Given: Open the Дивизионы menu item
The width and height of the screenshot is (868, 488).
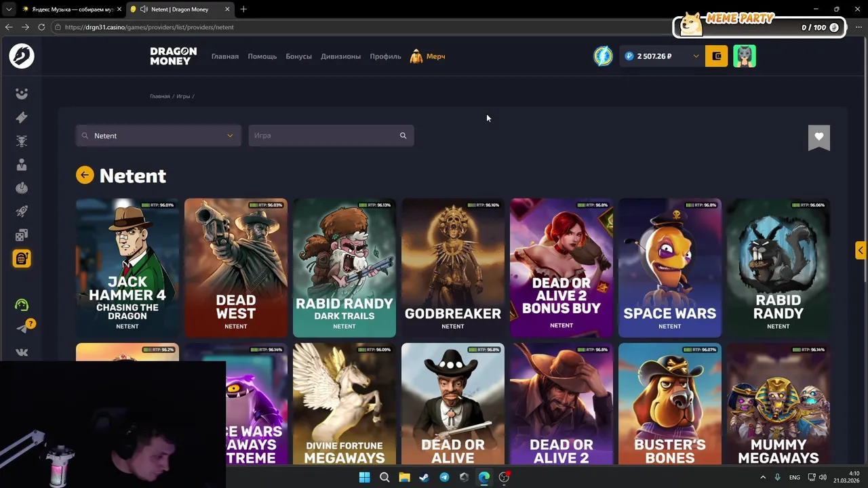Looking at the screenshot, I should click(x=340, y=56).
